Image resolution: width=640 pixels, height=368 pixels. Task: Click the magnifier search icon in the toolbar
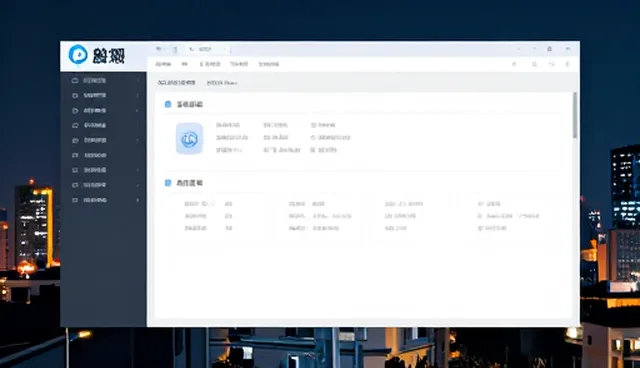(534, 64)
